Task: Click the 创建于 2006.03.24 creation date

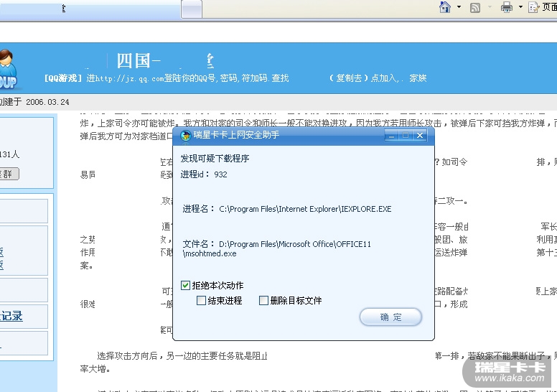Action: click(34, 102)
